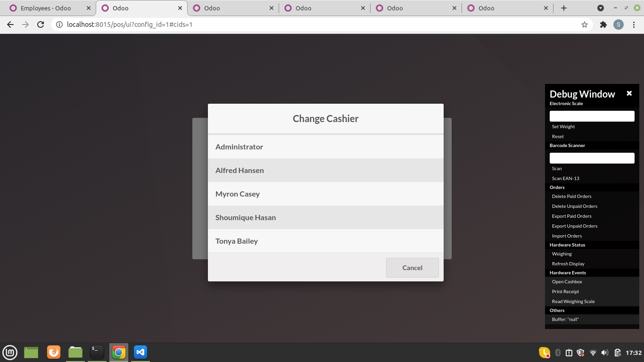Click Set Weight under Electronic Scale

pos(563,126)
